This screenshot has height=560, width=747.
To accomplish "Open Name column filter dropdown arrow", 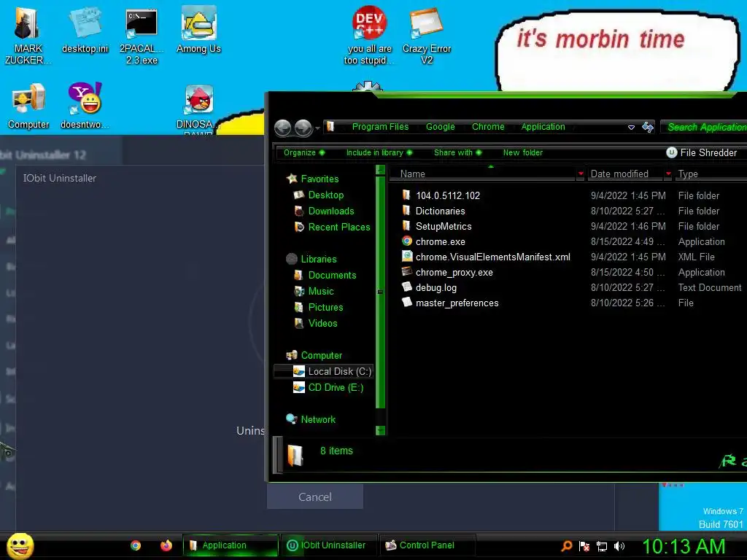I will pos(581,174).
